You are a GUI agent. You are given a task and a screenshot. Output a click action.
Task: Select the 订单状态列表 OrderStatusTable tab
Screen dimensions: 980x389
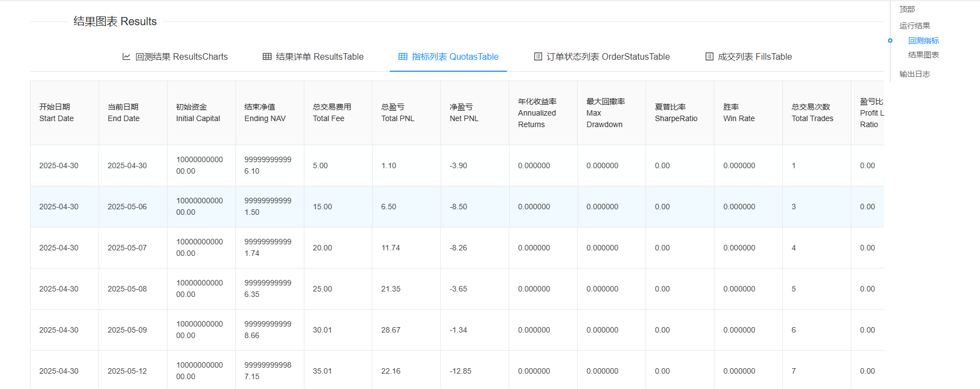(x=608, y=56)
